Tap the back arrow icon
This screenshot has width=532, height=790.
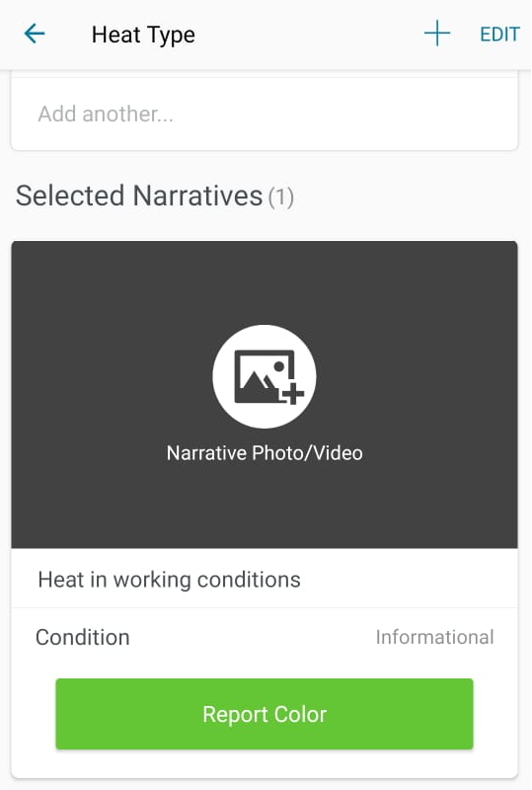point(35,35)
